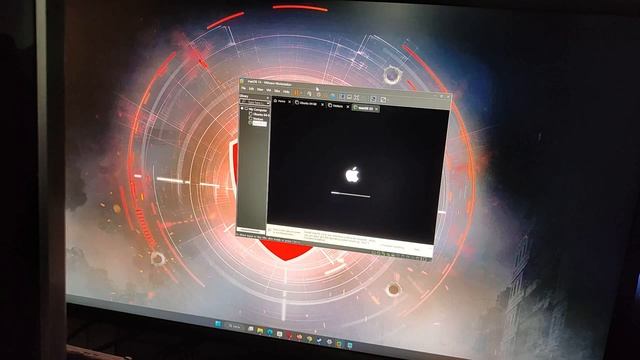Open Task View from the taskbar
Image resolution: width=640 pixels, height=360 pixels.
point(251,329)
